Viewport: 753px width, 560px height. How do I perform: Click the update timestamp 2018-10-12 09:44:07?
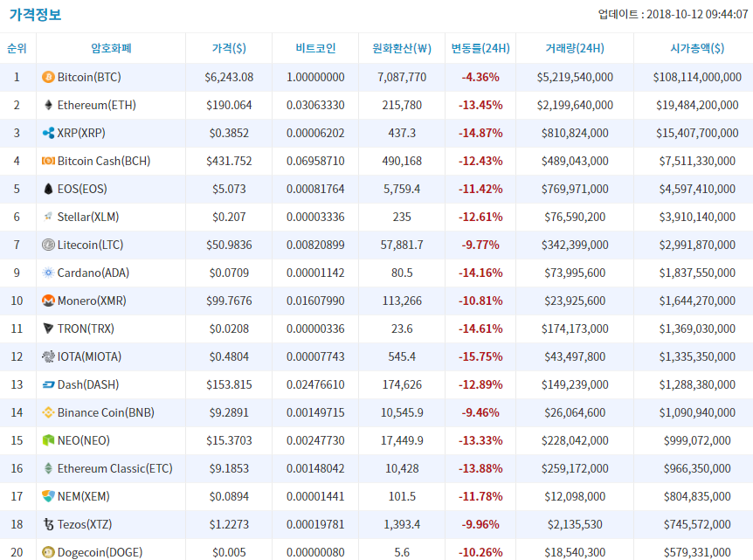click(697, 14)
